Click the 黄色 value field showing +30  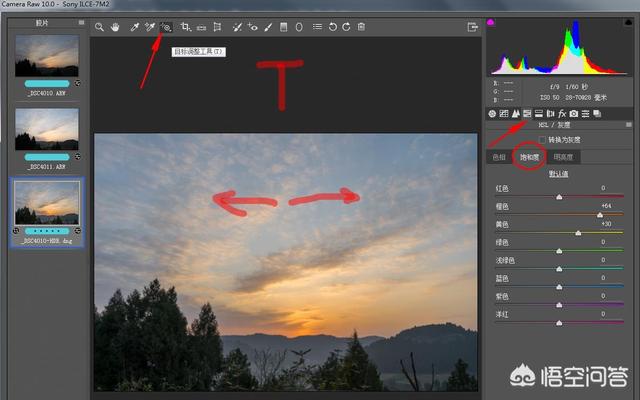click(x=606, y=224)
